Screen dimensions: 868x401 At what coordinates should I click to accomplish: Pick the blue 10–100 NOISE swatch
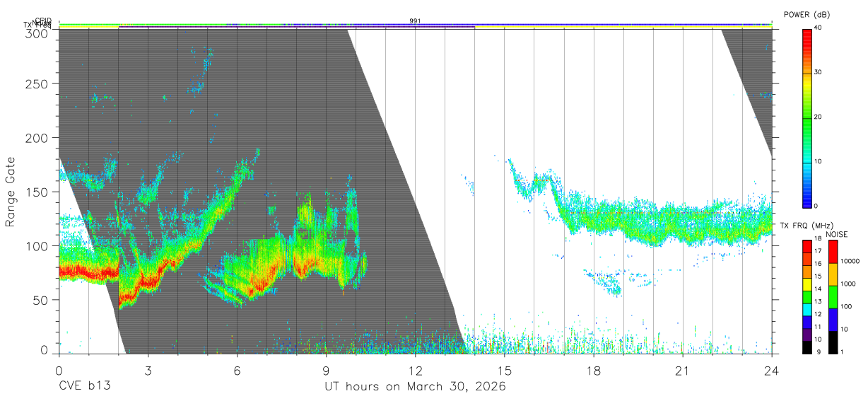pos(833,320)
